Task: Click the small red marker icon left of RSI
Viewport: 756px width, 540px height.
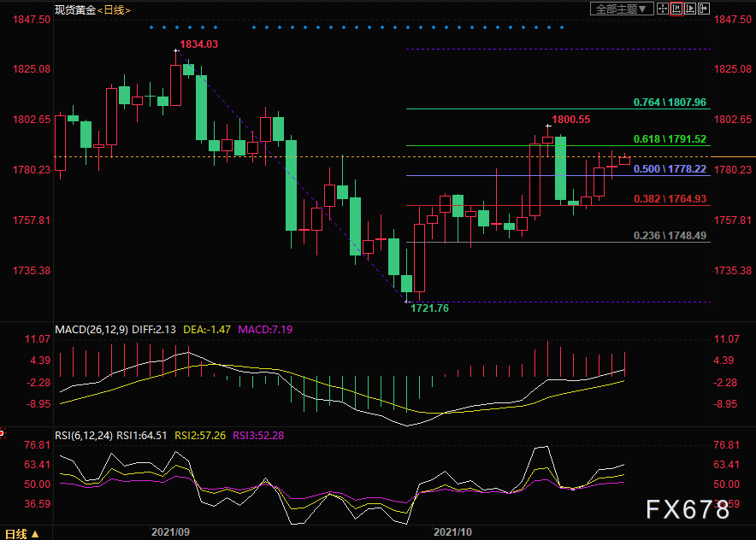Action: pyautogui.click(x=3, y=433)
